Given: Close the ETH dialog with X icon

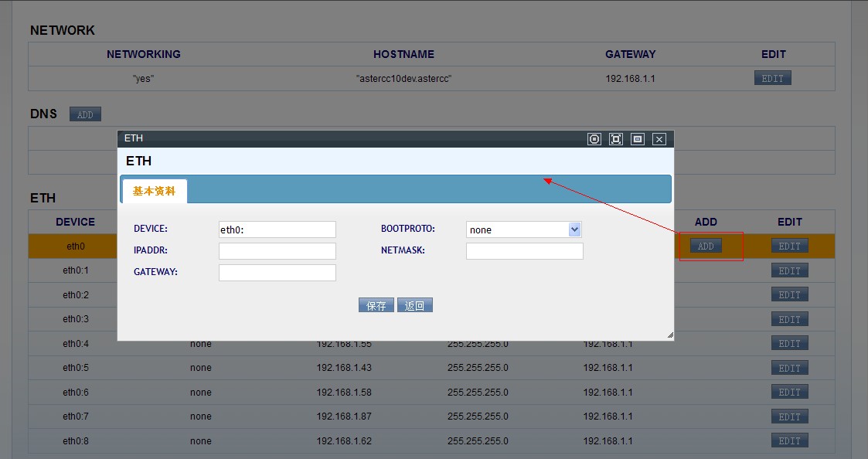Looking at the screenshot, I should click(659, 139).
